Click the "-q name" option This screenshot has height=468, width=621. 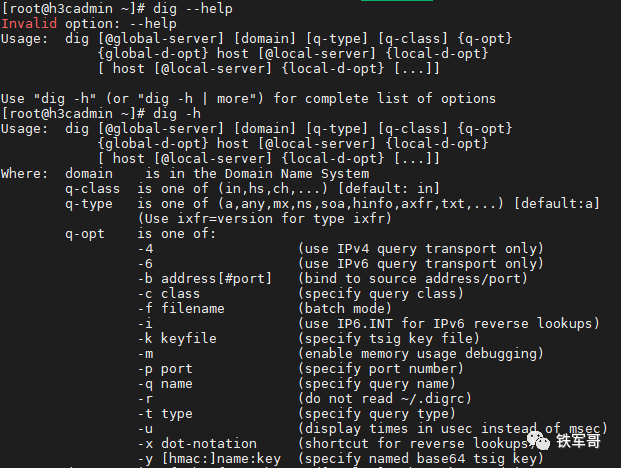click(x=165, y=384)
